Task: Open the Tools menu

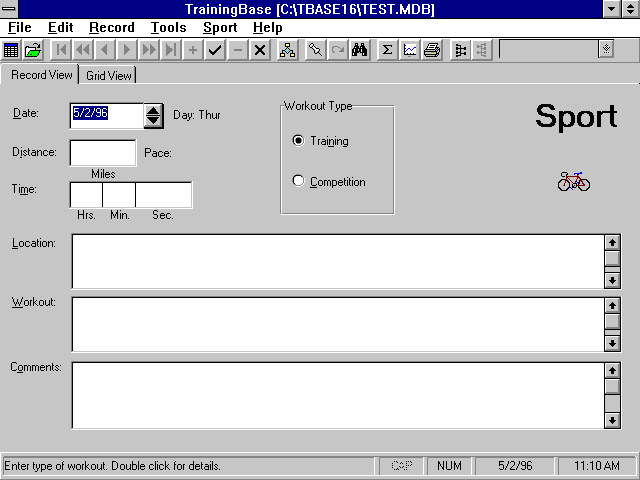Action: [168, 28]
